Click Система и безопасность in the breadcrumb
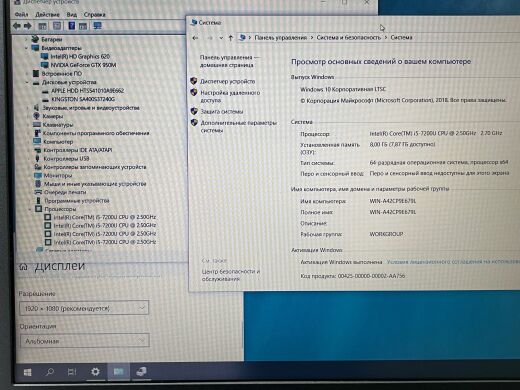 click(348, 38)
